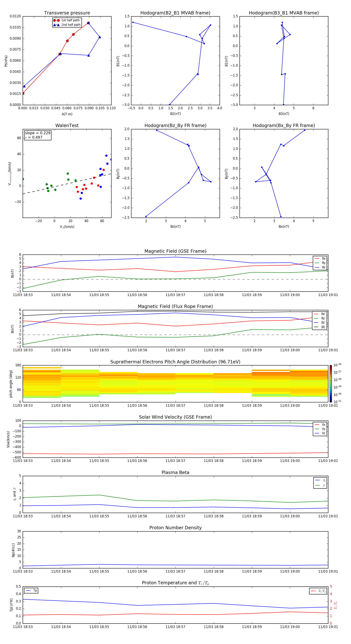The height and width of the screenshot is (644, 351).
Task: Click the 'Hodogram(B3_B1 MVAB frame)' title
Action: point(284,13)
